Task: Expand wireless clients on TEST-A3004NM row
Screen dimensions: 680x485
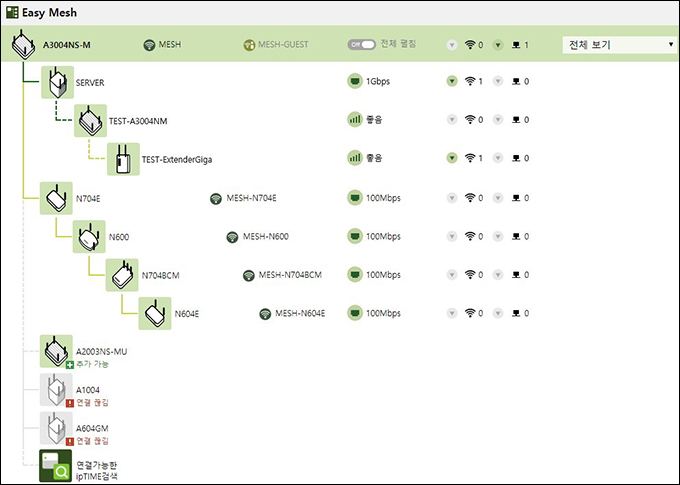Action: pyautogui.click(x=452, y=119)
